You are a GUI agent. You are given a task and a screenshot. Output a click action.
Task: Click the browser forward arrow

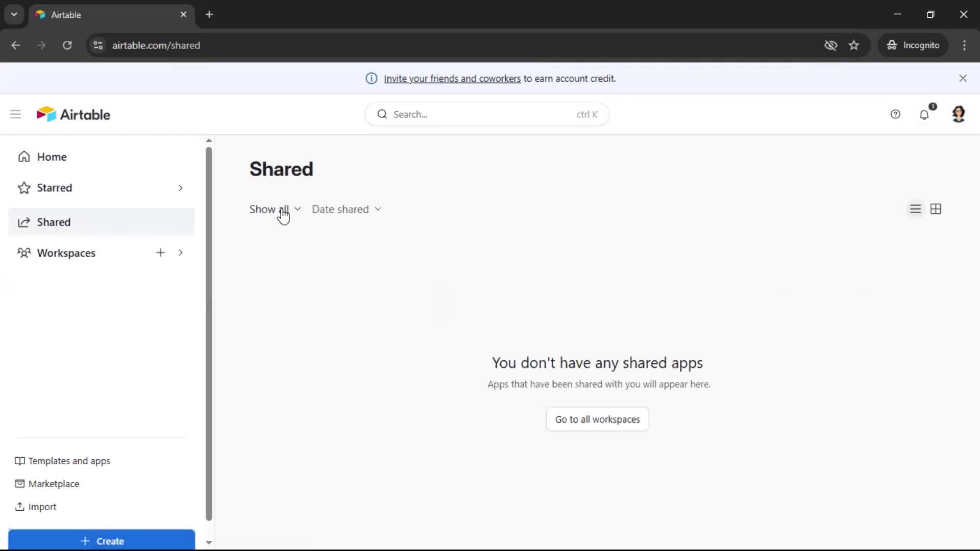(x=41, y=45)
